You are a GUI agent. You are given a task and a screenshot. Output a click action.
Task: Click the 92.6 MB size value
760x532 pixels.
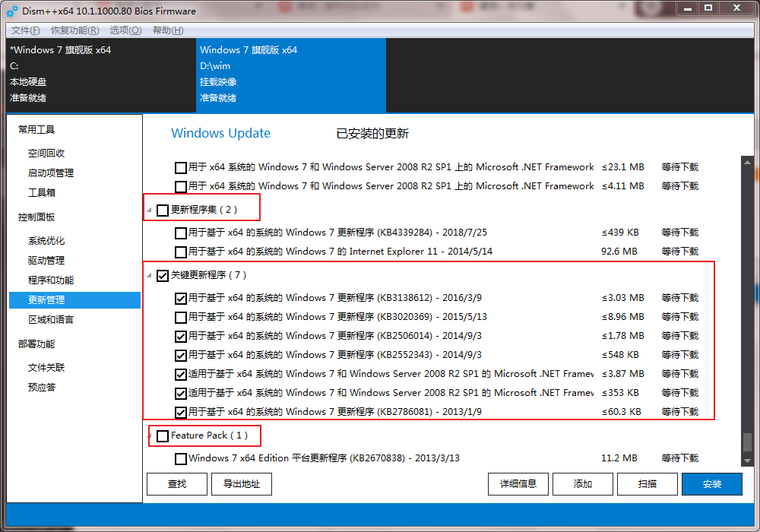(619, 252)
